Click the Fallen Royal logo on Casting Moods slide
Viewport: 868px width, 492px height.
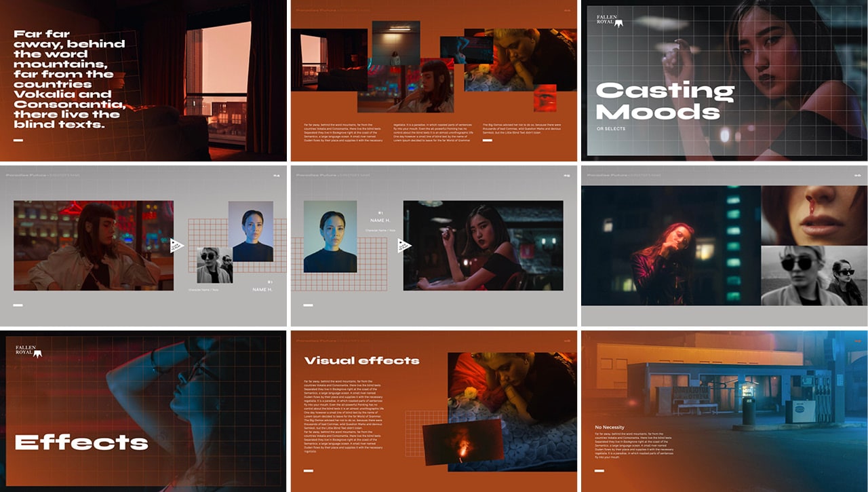point(609,21)
